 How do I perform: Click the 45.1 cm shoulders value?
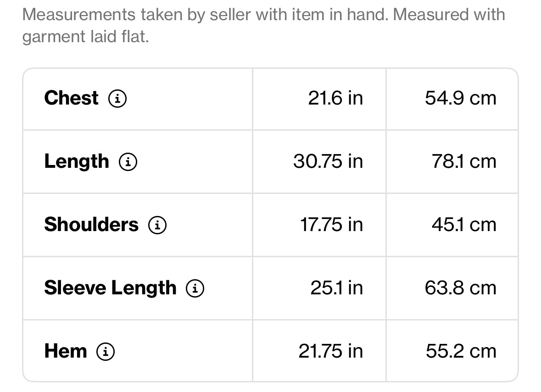click(x=464, y=225)
